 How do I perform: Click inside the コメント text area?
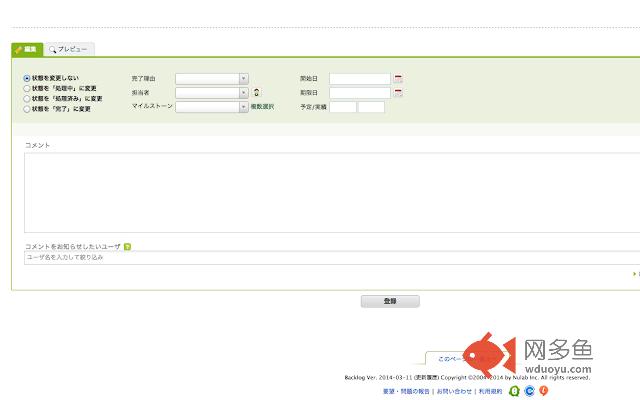332,193
